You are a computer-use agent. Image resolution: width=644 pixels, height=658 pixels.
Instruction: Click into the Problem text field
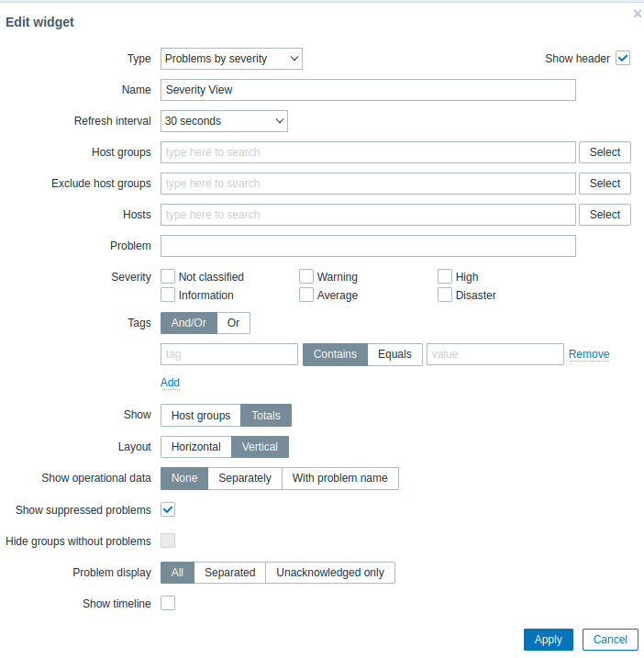point(368,246)
